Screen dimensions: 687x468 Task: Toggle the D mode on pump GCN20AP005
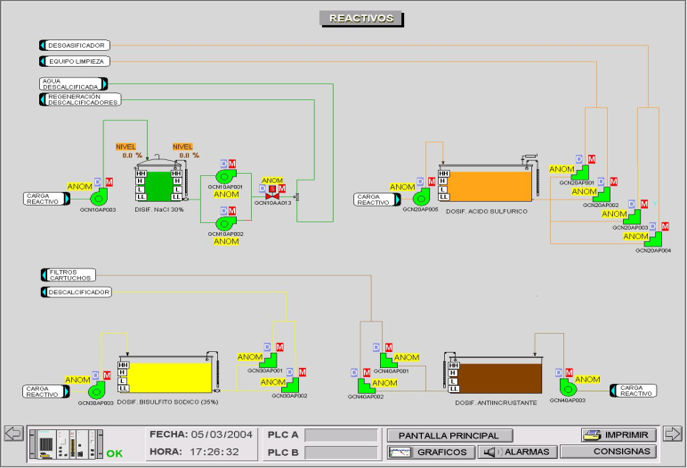click(x=420, y=181)
